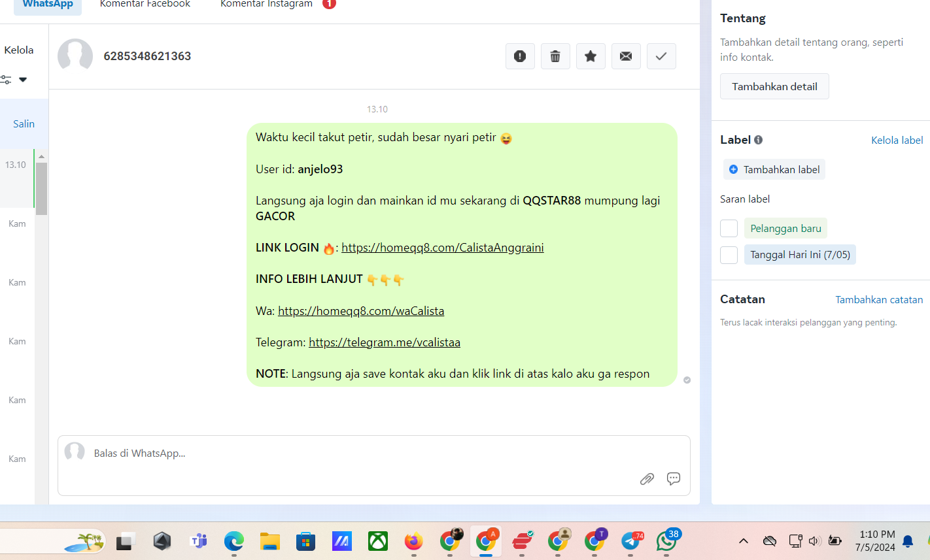
Task: Open the Kelola label link
Action: tap(897, 140)
